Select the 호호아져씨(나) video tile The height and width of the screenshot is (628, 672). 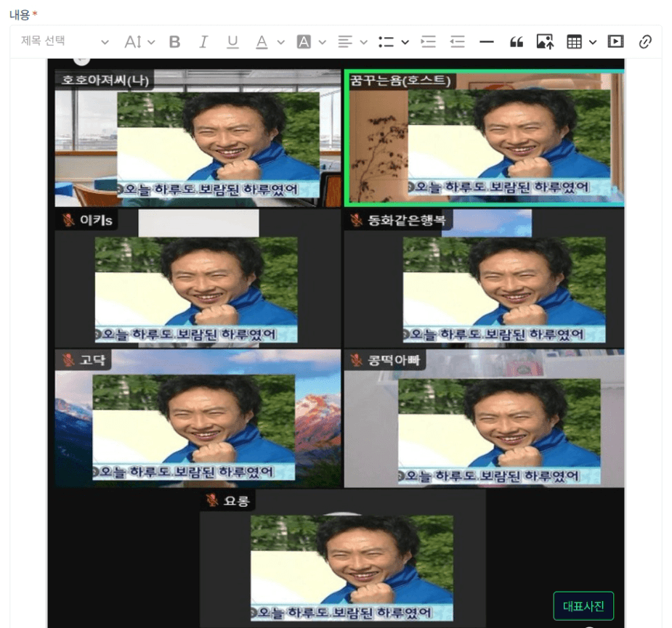(198, 139)
